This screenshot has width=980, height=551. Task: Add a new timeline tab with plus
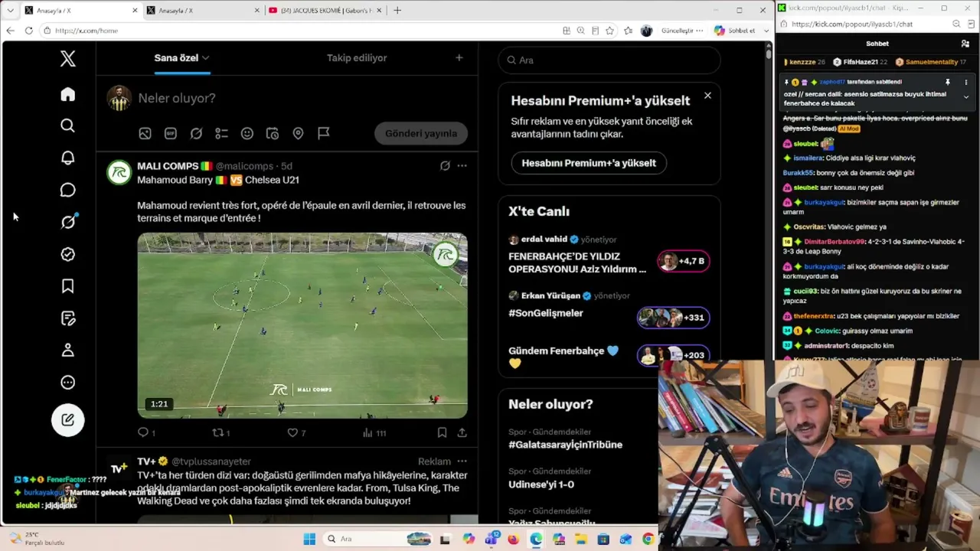coord(459,57)
